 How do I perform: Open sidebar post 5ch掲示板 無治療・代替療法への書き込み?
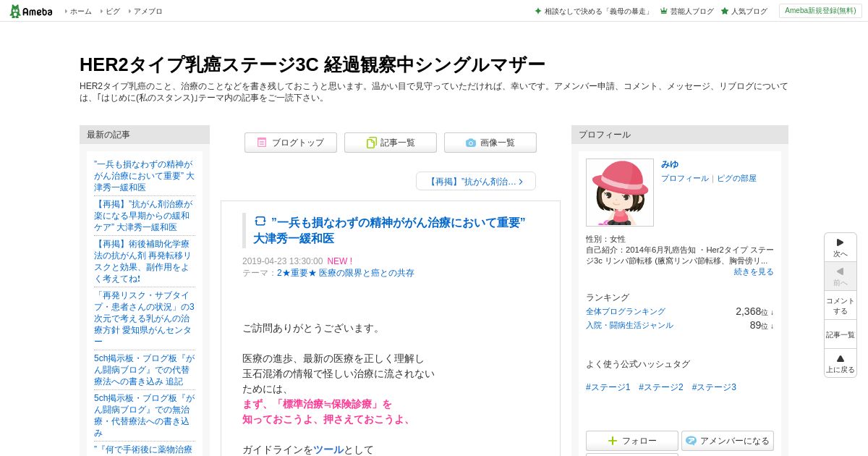144,415
